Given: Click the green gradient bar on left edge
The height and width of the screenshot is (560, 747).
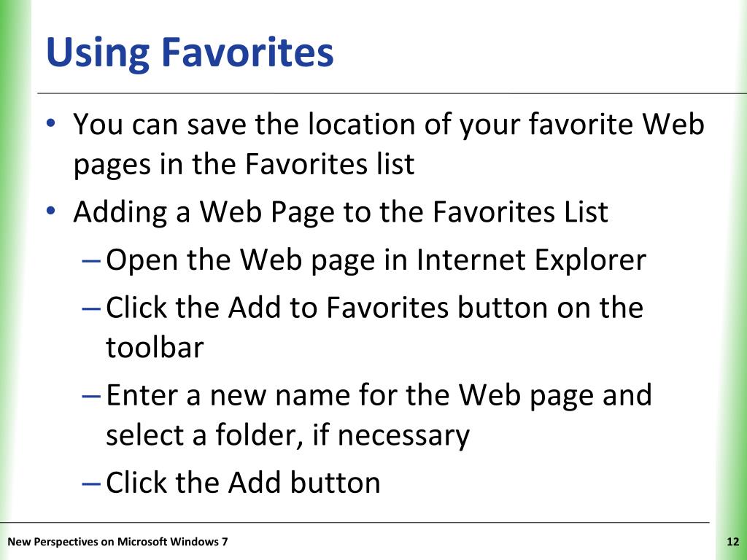Looking at the screenshot, I should pyautogui.click(x=15, y=280).
